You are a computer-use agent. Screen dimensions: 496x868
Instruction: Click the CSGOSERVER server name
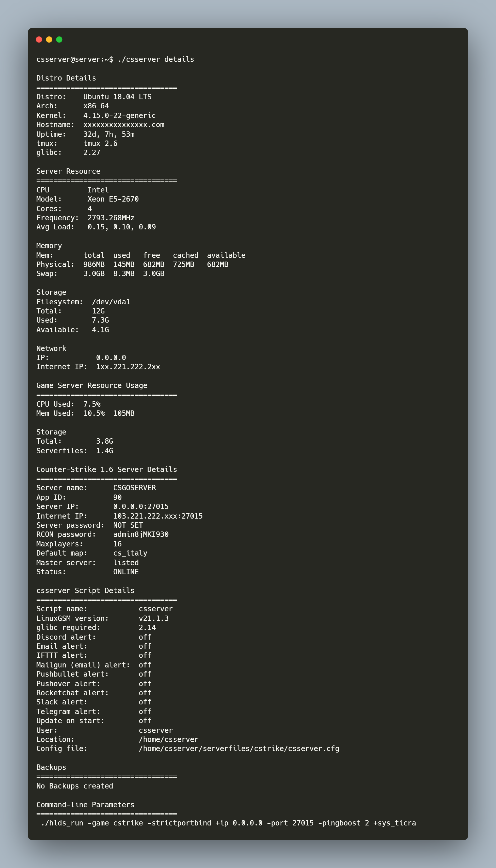click(x=134, y=488)
